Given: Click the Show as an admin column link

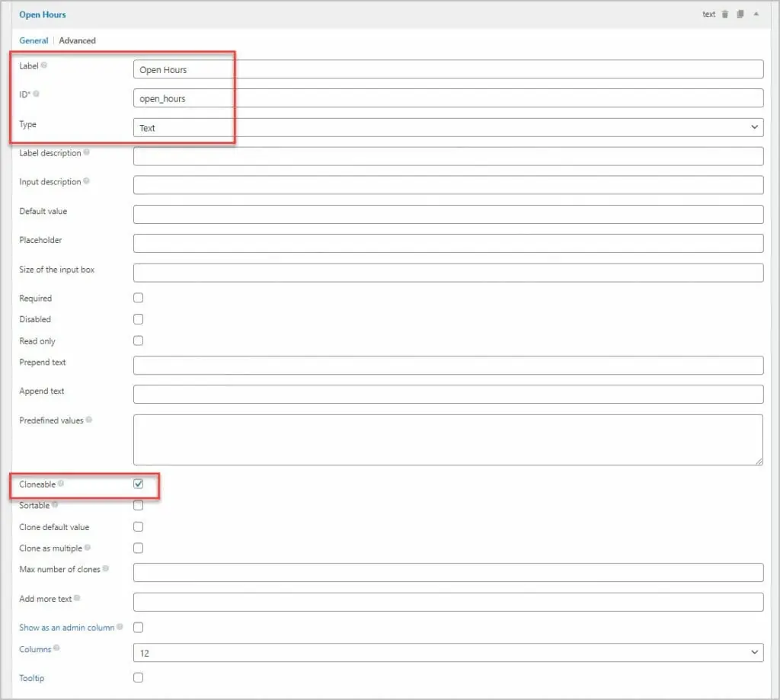Looking at the screenshot, I should [x=67, y=628].
